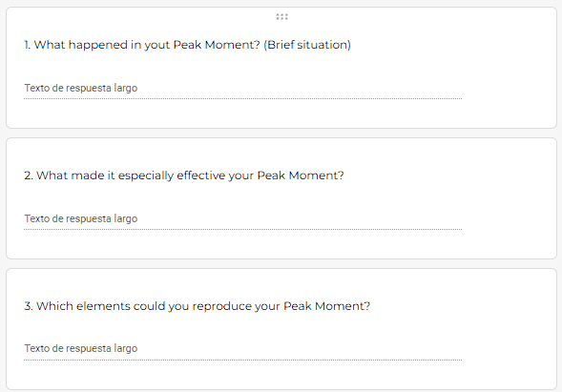Image resolution: width=562 pixels, height=392 pixels.
Task: Select the question 3 title about reproducing elements
Action: 198,306
